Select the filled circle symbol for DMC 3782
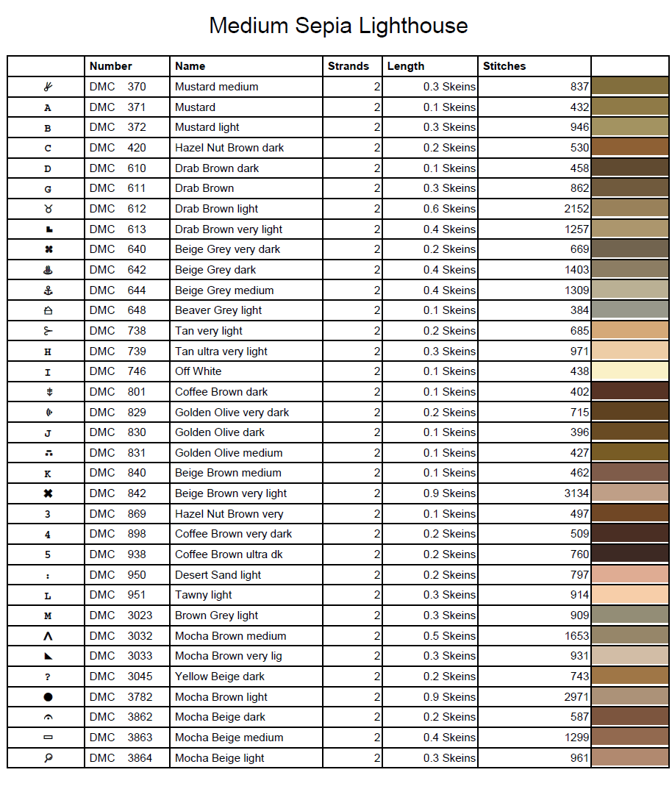 click(48, 697)
